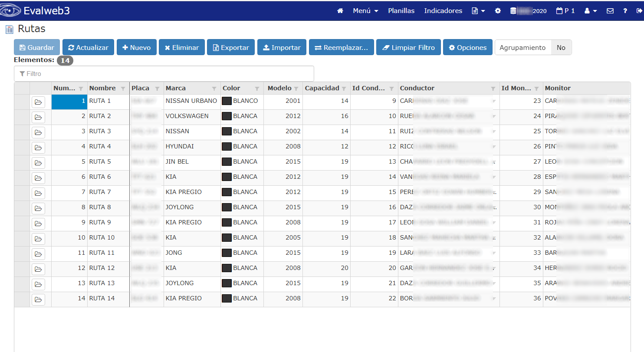
Task: Open folder icon for RUTA 5
Action: click(38, 163)
